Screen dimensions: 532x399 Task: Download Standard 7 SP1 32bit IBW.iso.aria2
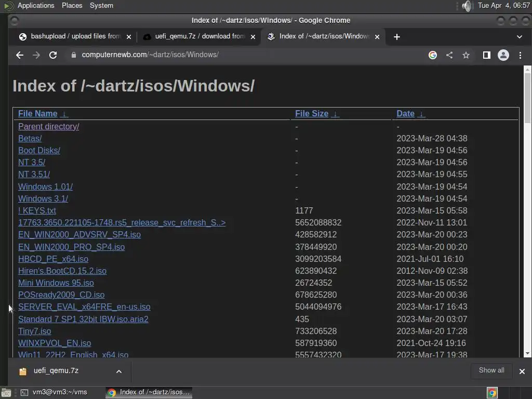pos(83,320)
